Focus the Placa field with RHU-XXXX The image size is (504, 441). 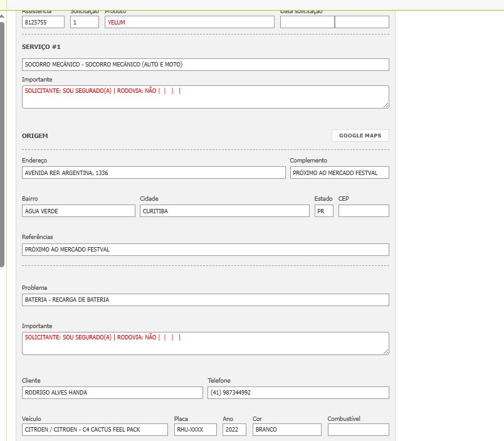click(x=195, y=430)
